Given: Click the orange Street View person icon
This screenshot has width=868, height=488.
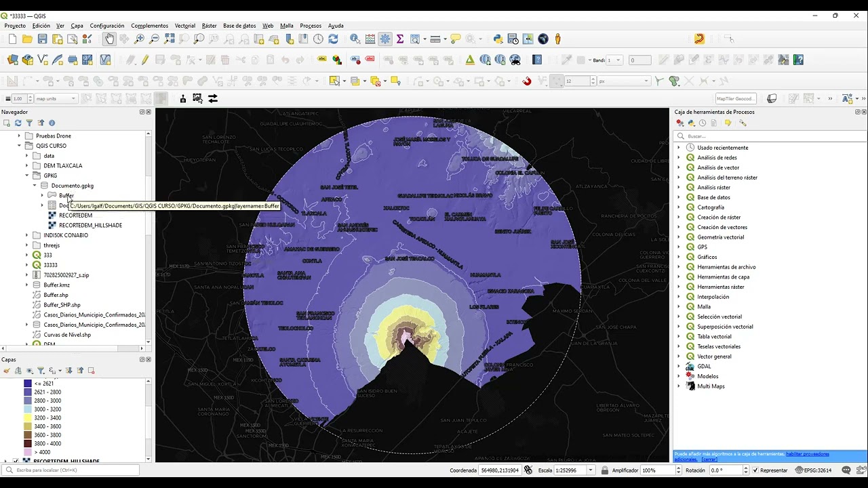Looking at the screenshot, I should (558, 39).
